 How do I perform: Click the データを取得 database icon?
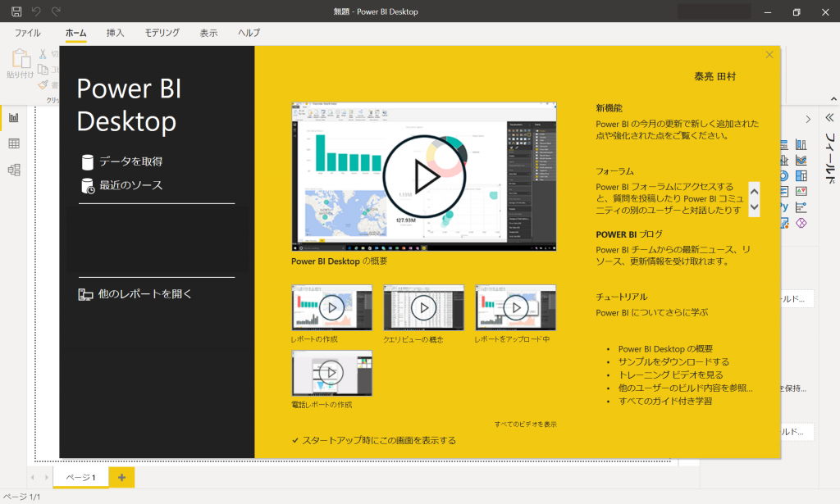tap(87, 161)
